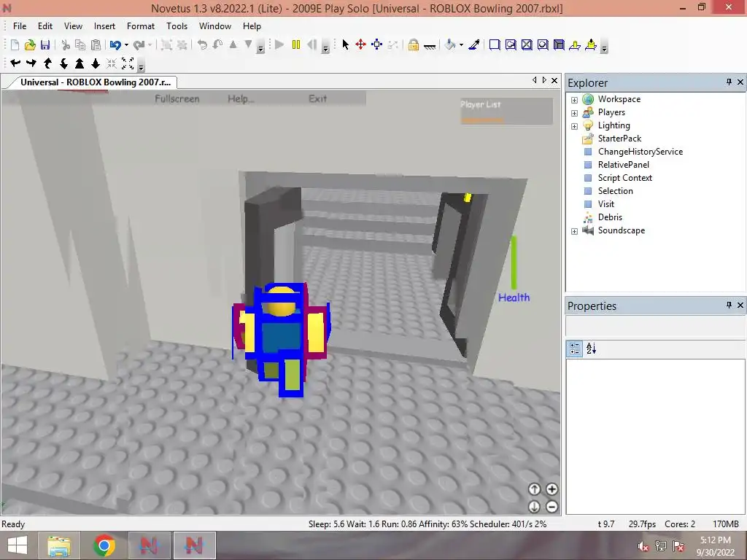Open the Help menu
The width and height of the screenshot is (747, 560).
pos(252,26)
